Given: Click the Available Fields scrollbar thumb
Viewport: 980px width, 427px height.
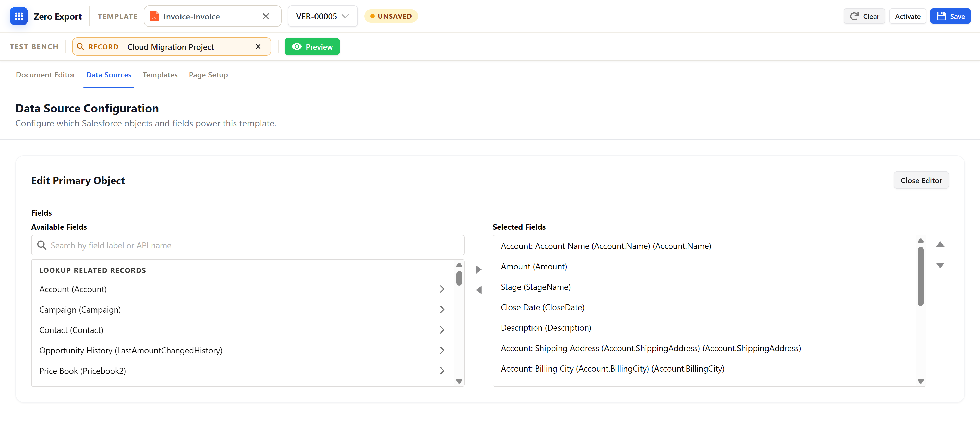Looking at the screenshot, I should [x=459, y=278].
